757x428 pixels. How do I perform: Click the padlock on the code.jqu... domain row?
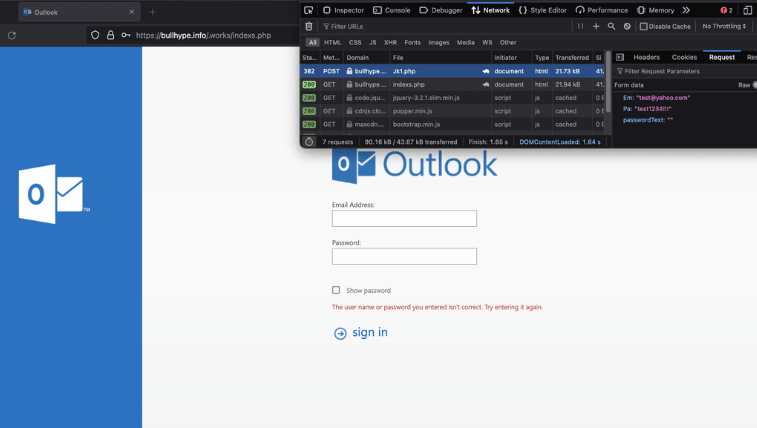(x=349, y=97)
